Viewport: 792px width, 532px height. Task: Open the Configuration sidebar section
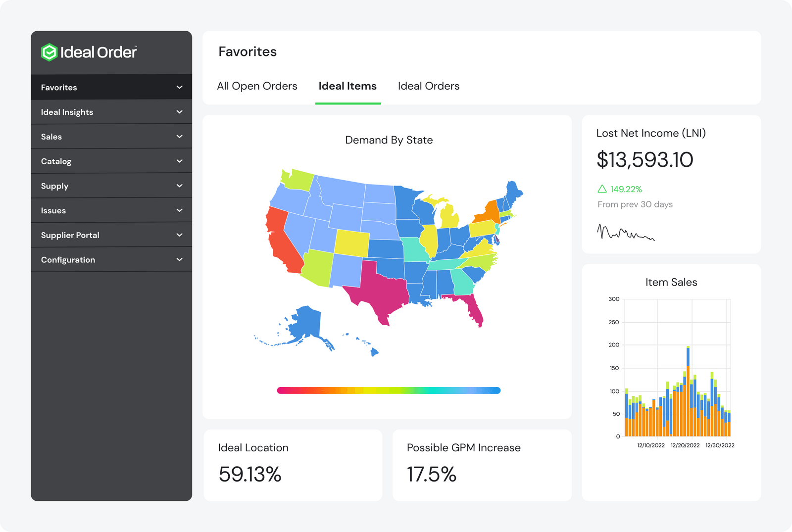tap(111, 260)
